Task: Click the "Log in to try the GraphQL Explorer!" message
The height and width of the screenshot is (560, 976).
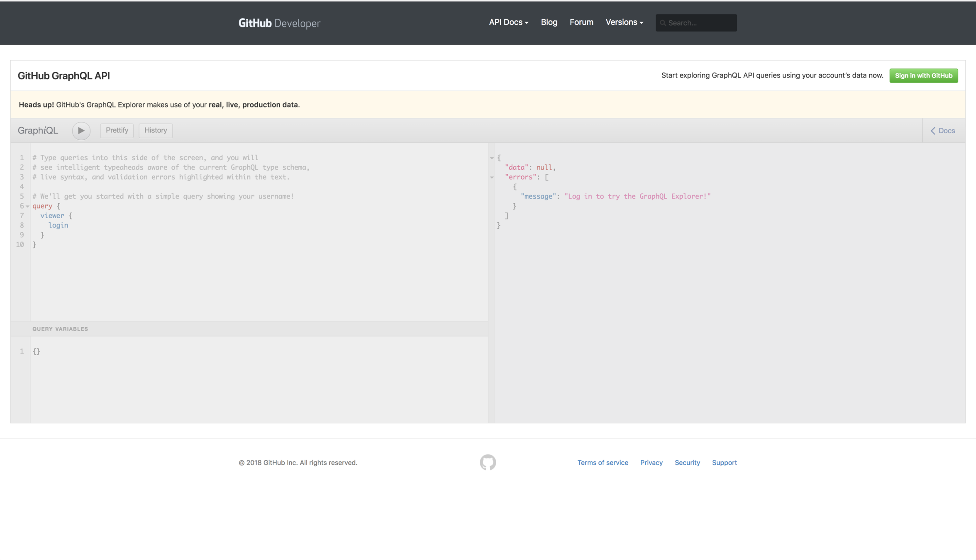Action: coord(637,196)
